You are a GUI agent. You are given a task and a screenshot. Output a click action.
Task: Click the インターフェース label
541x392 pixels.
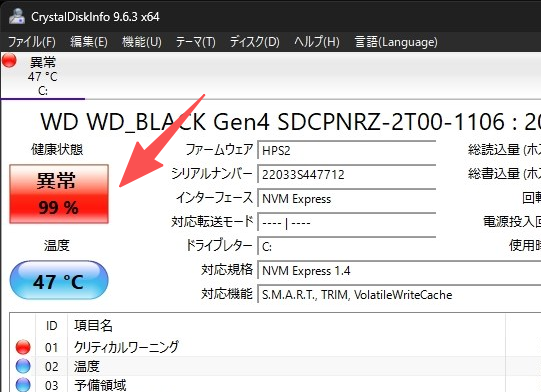215,198
